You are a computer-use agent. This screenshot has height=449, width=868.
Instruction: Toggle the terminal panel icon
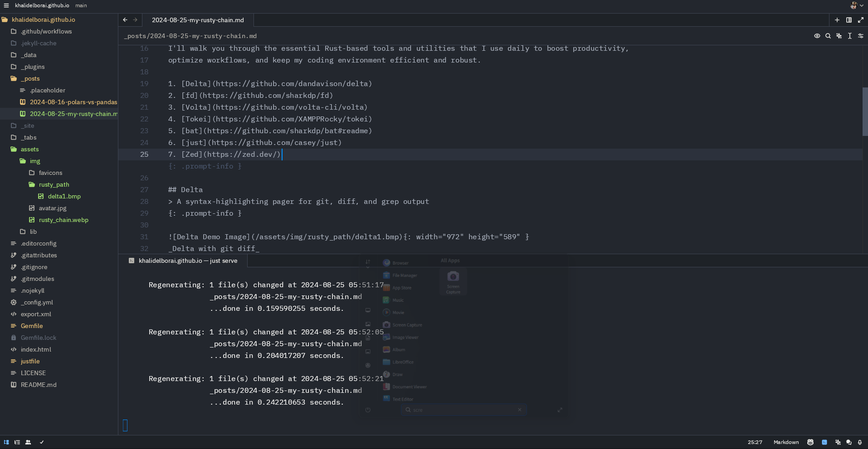[824, 442]
